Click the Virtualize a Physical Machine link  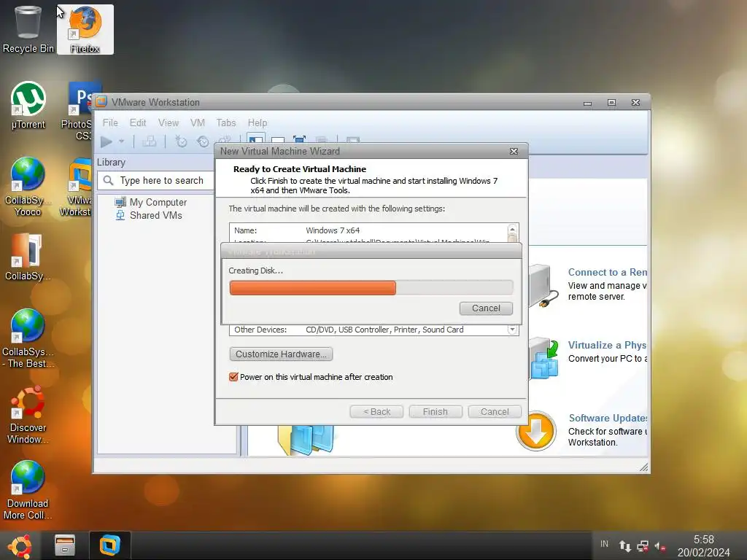[607, 345]
